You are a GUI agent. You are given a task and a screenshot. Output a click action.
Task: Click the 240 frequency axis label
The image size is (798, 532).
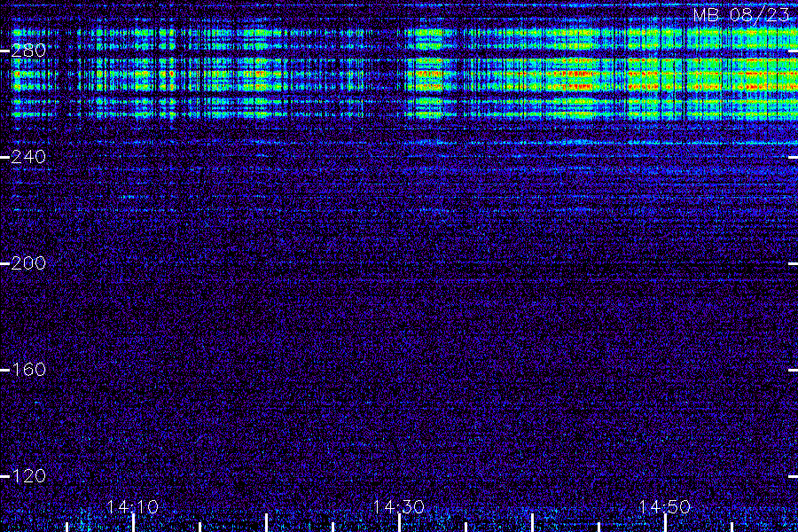coord(28,157)
